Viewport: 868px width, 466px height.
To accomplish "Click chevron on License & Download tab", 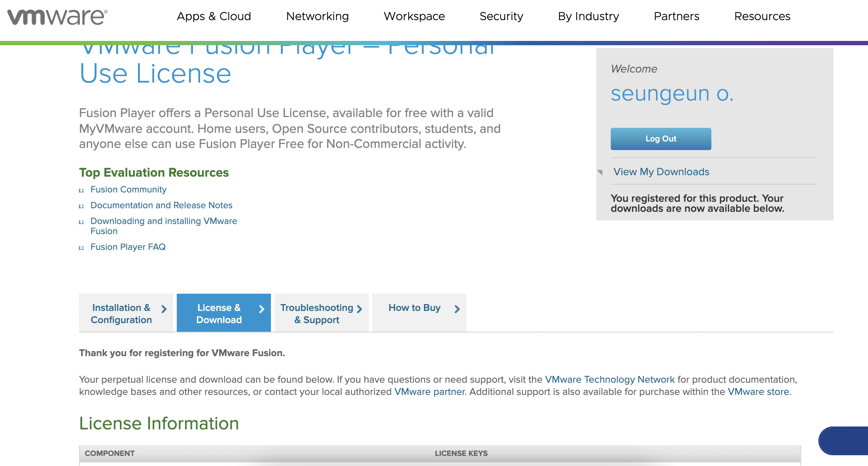I will (x=262, y=309).
